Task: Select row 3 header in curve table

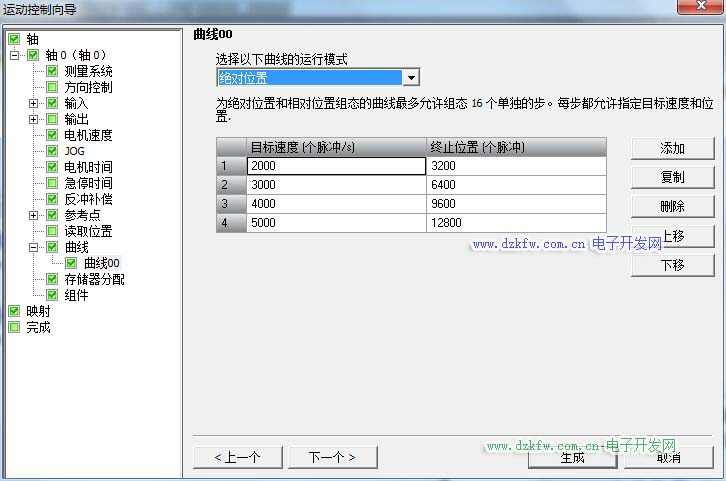Action: coord(225,204)
